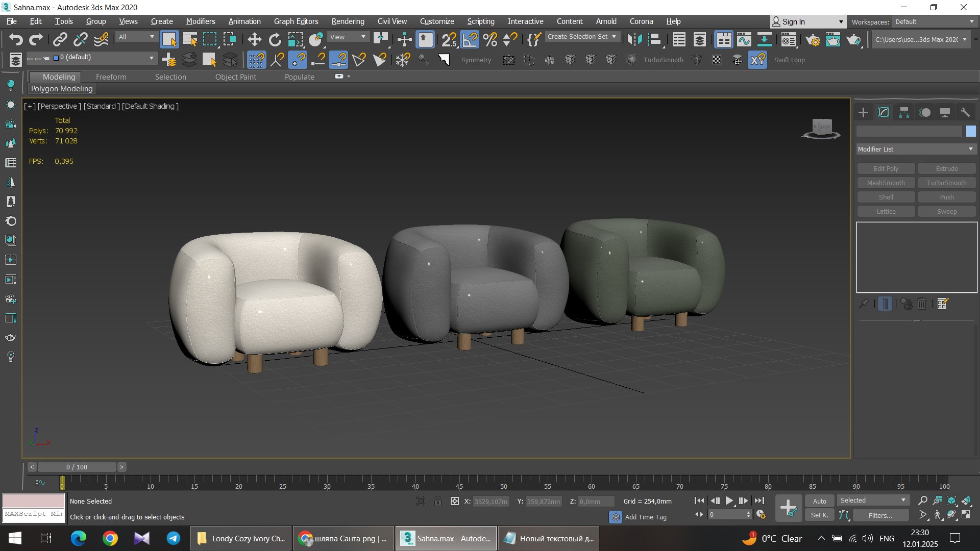Toggle Show End Result button

[x=885, y=304]
